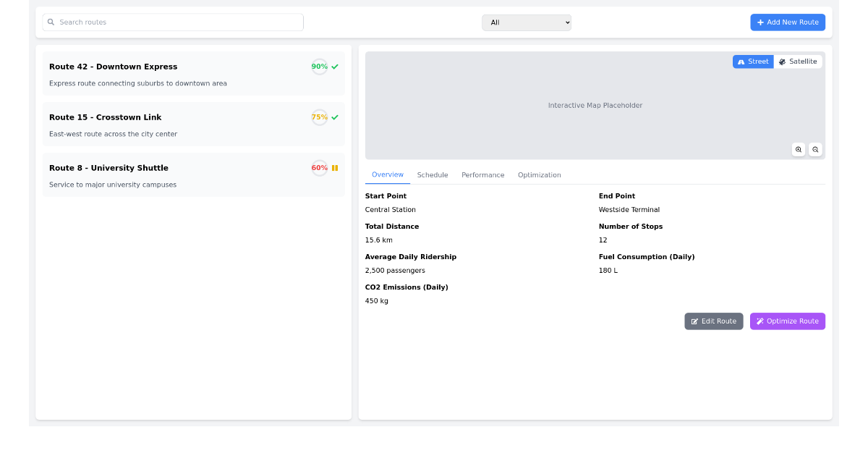The image size is (868, 456).
Task: Open the All routes filter dropdown
Action: pyautogui.click(x=527, y=22)
